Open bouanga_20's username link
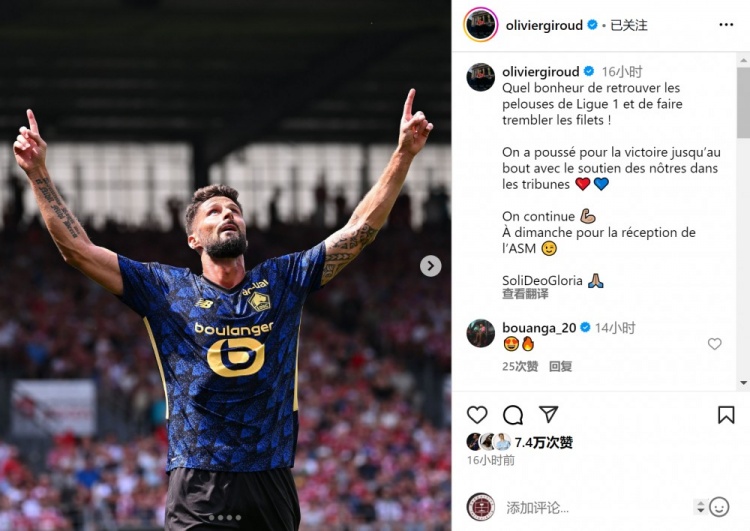The width and height of the screenshot is (750, 531). click(539, 328)
